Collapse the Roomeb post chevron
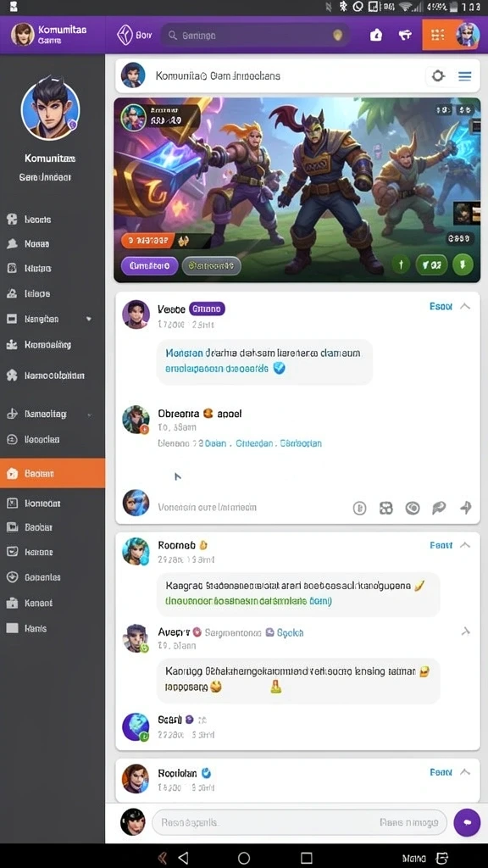Viewport: 488px width, 868px height. pos(465,545)
